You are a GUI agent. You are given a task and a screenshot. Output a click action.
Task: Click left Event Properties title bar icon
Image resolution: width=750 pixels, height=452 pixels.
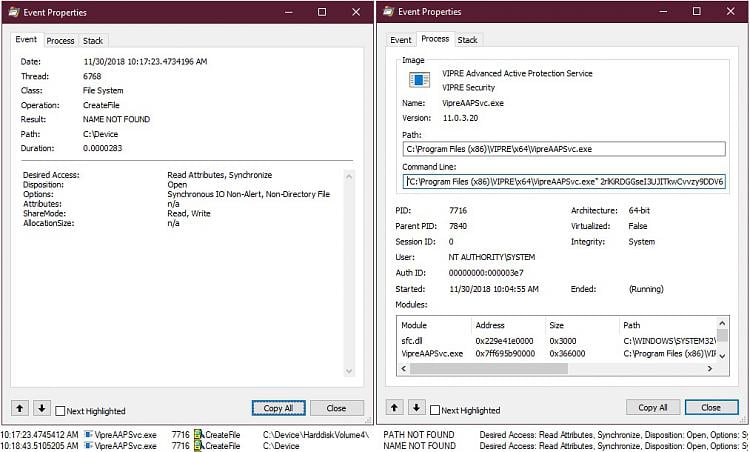[14, 12]
